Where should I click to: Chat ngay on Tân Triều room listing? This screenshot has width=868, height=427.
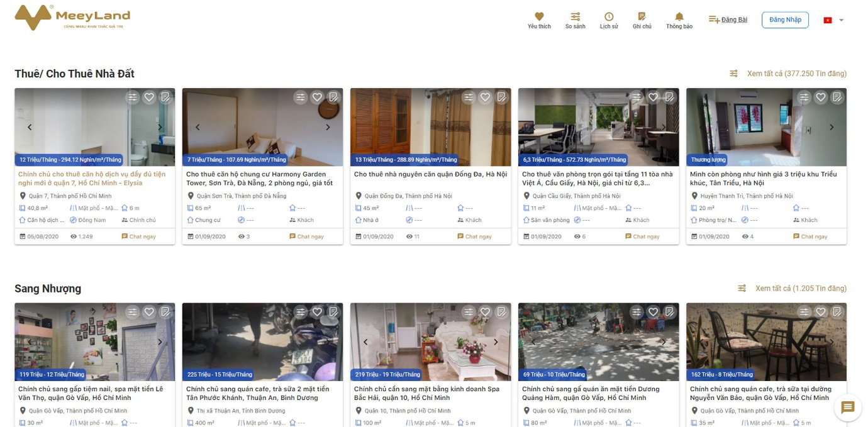click(x=810, y=236)
